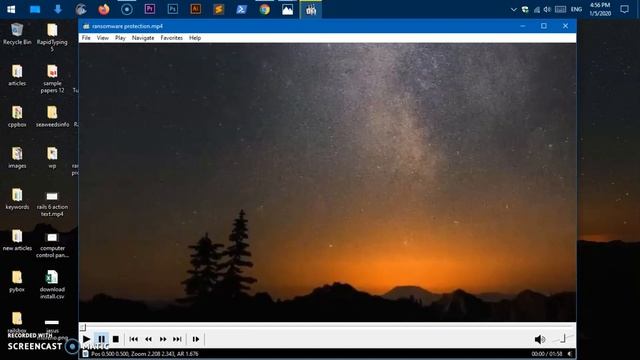Screen dimensions: 640x360
Task: Open the View menu
Action: coord(102,38)
